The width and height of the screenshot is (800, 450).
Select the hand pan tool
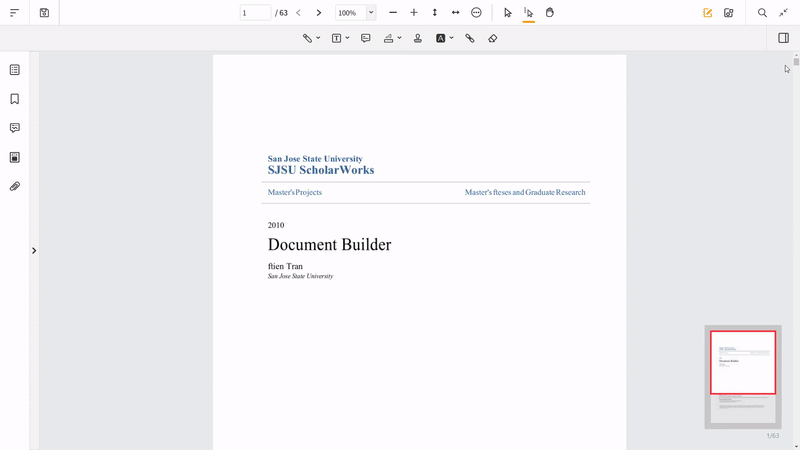pyautogui.click(x=550, y=13)
